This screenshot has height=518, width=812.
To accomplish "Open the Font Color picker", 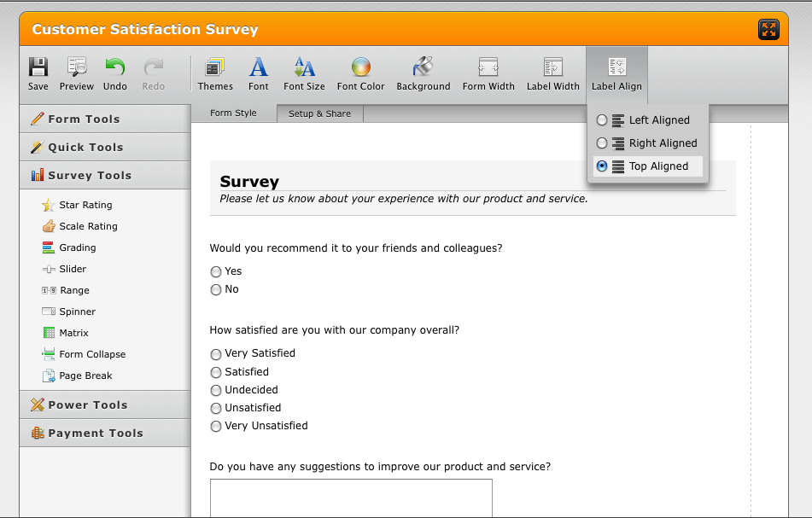I will click(x=360, y=68).
